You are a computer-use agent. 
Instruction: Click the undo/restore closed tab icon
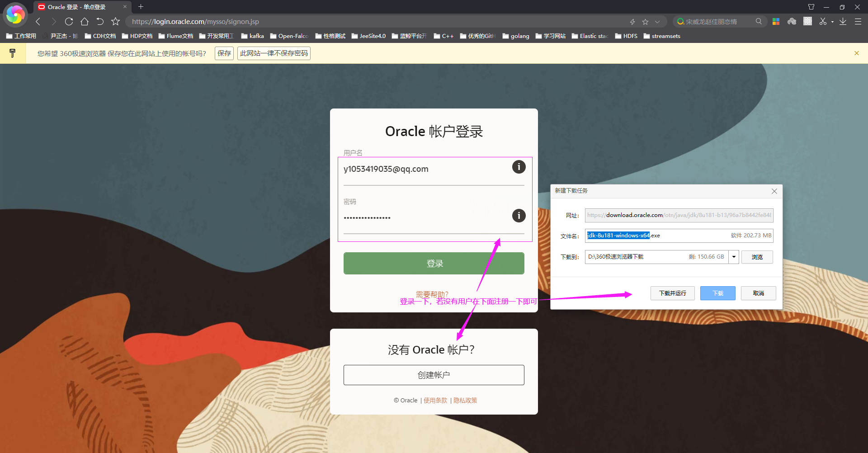(x=100, y=21)
